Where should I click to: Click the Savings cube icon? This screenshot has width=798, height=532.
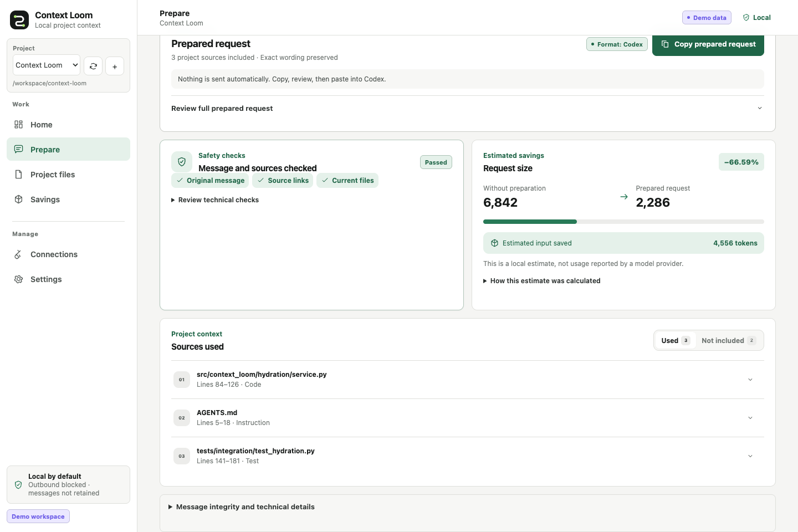tap(19, 199)
